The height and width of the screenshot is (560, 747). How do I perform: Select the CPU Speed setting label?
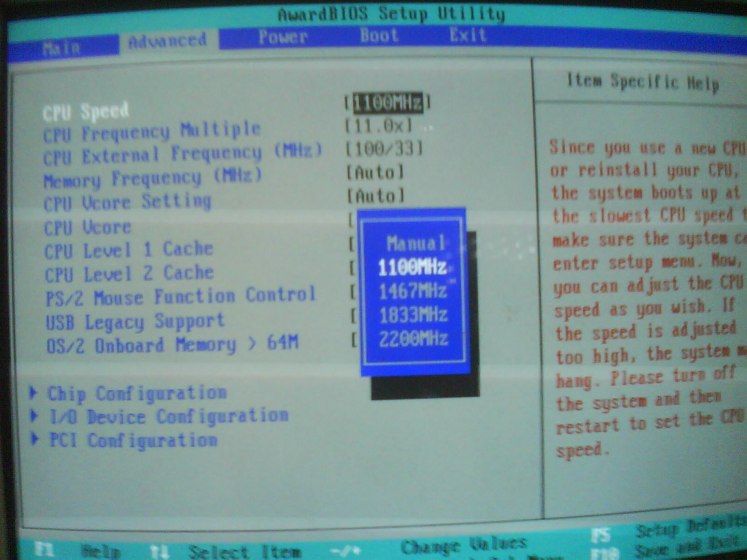(86, 112)
